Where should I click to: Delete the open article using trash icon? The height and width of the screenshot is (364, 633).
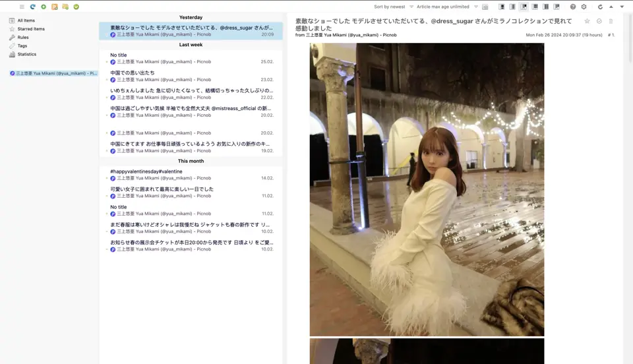(x=611, y=21)
